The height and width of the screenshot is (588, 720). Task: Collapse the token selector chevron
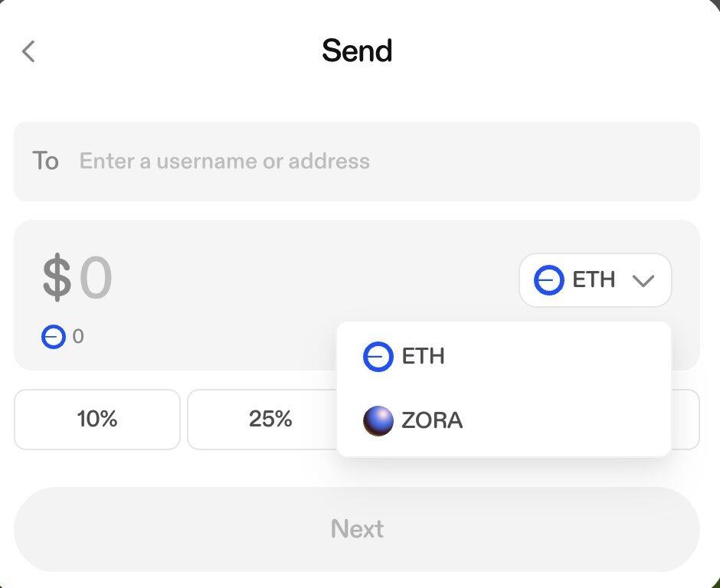[643, 280]
